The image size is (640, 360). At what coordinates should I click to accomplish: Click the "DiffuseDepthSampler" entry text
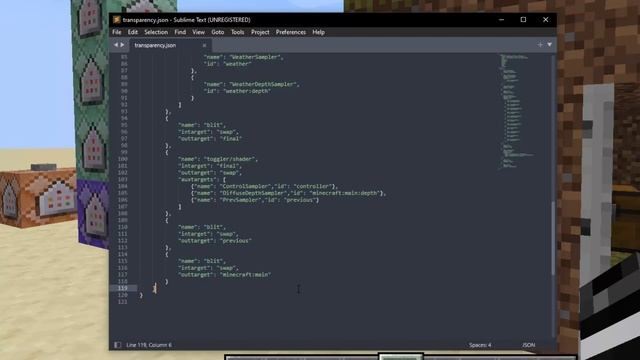click(x=253, y=193)
